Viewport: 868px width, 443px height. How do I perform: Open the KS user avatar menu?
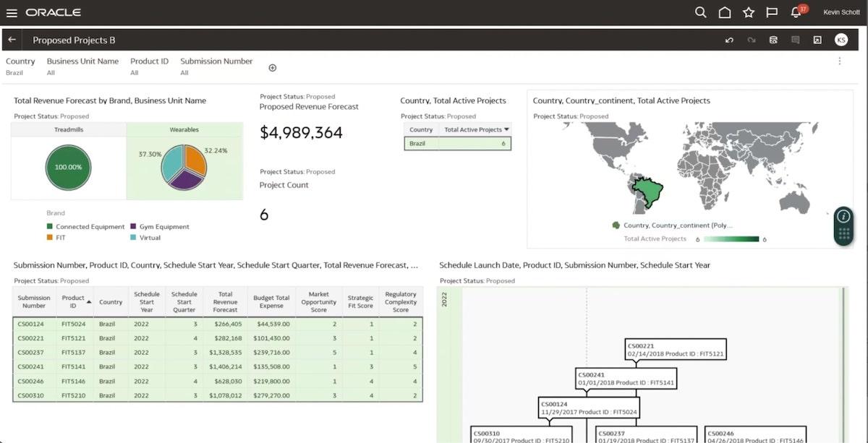841,40
